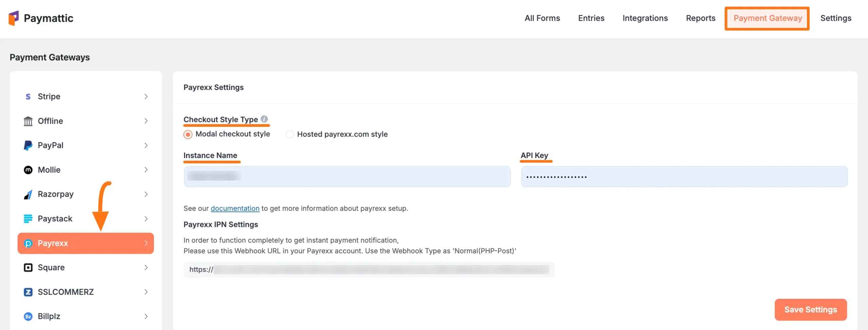Switch to the Payment Gateway tab
The width and height of the screenshot is (868, 330).
point(767,18)
